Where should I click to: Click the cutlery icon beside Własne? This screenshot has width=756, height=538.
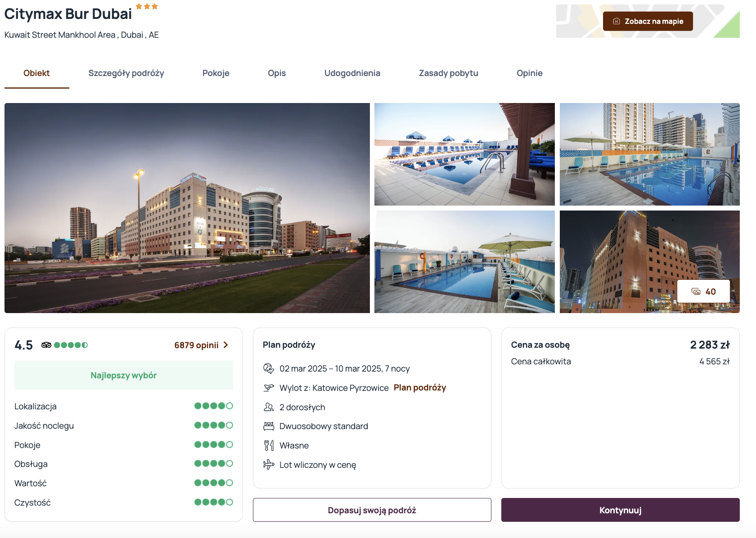click(269, 445)
